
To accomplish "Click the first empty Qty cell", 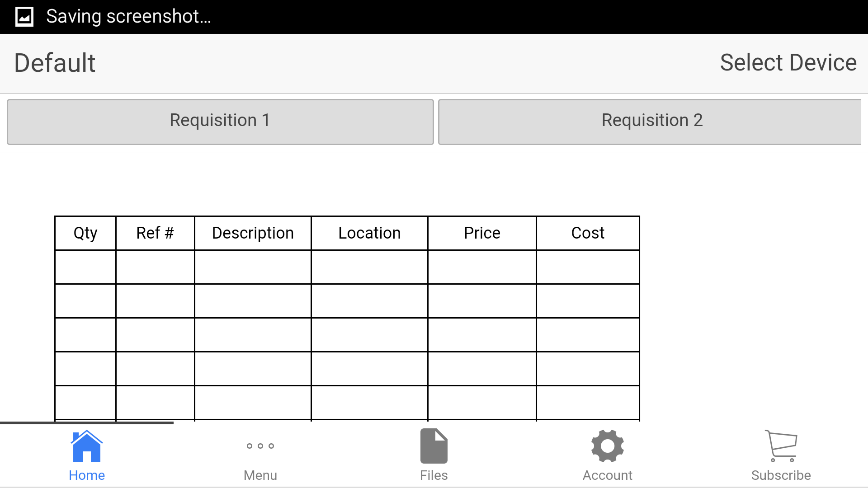I will click(x=85, y=267).
